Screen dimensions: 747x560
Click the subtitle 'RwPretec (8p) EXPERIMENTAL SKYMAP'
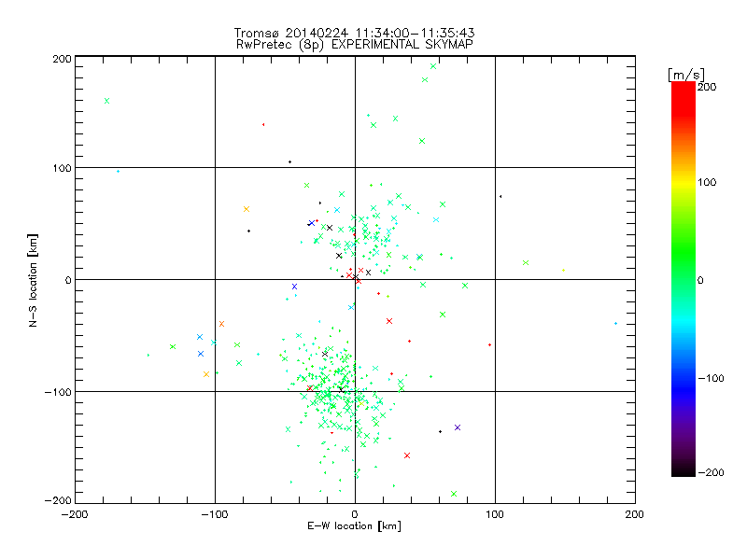354,45
